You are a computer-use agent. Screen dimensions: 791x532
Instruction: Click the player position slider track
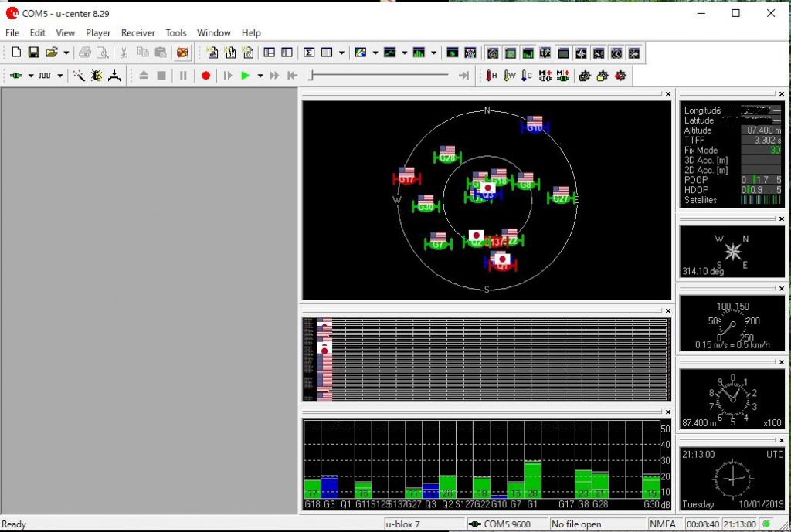[379, 75]
